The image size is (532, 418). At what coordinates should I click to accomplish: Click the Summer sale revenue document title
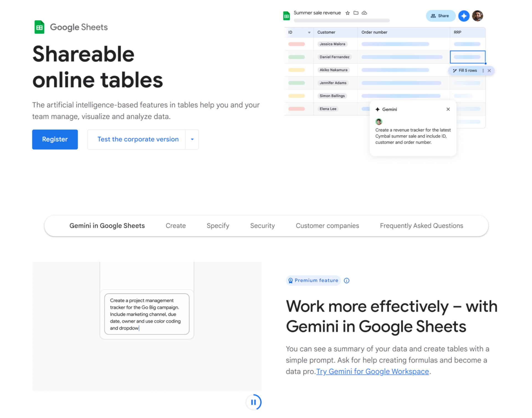(317, 13)
